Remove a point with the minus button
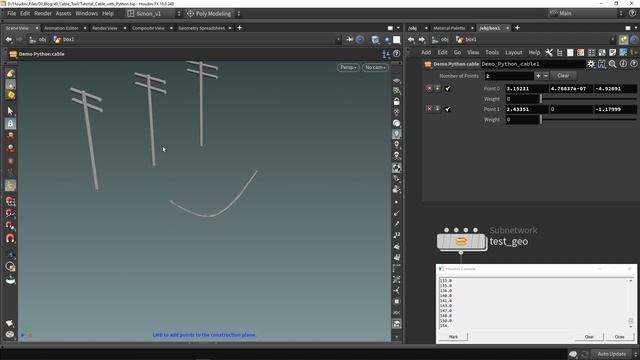Image resolution: width=640 pixels, height=360 pixels. click(x=546, y=76)
